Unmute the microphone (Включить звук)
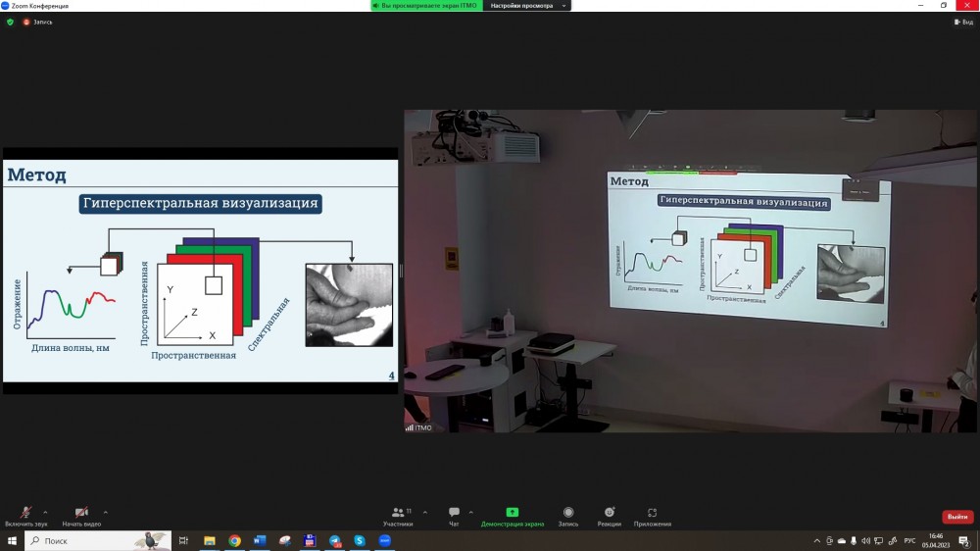The width and height of the screenshot is (980, 551). [25, 513]
